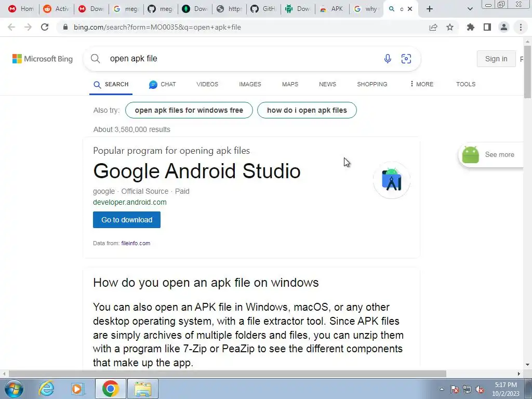
Task: Open developer.android.com link
Action: [129, 202]
